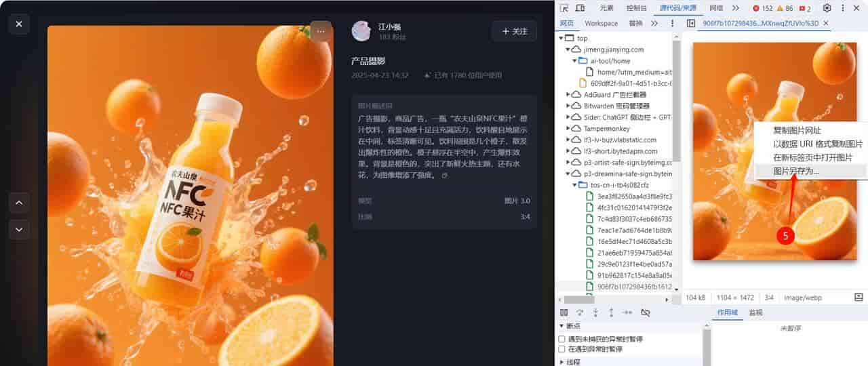
Task: Toggle the device toolbar icon
Action: pos(580,8)
